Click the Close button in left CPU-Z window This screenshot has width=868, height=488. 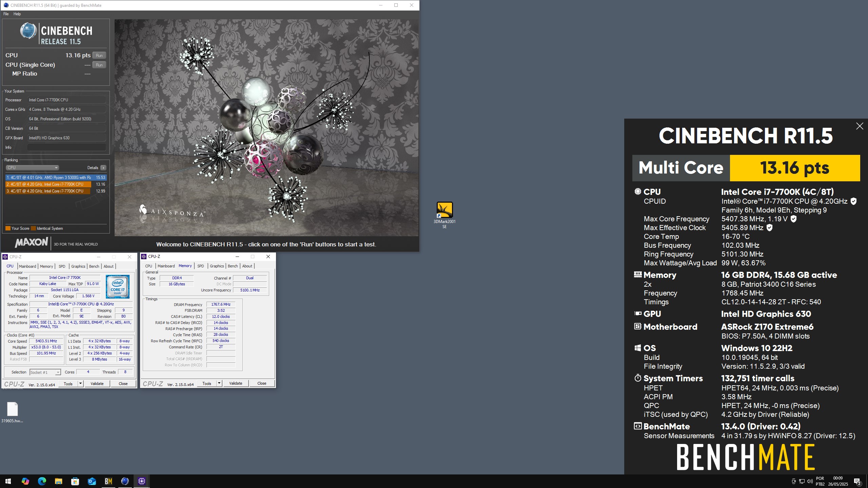click(x=123, y=384)
